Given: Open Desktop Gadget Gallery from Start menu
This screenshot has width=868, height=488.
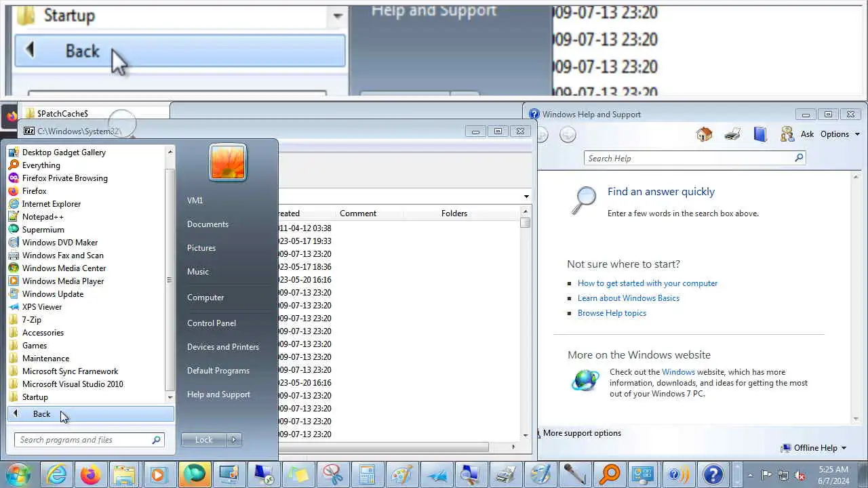Looking at the screenshot, I should tap(64, 152).
